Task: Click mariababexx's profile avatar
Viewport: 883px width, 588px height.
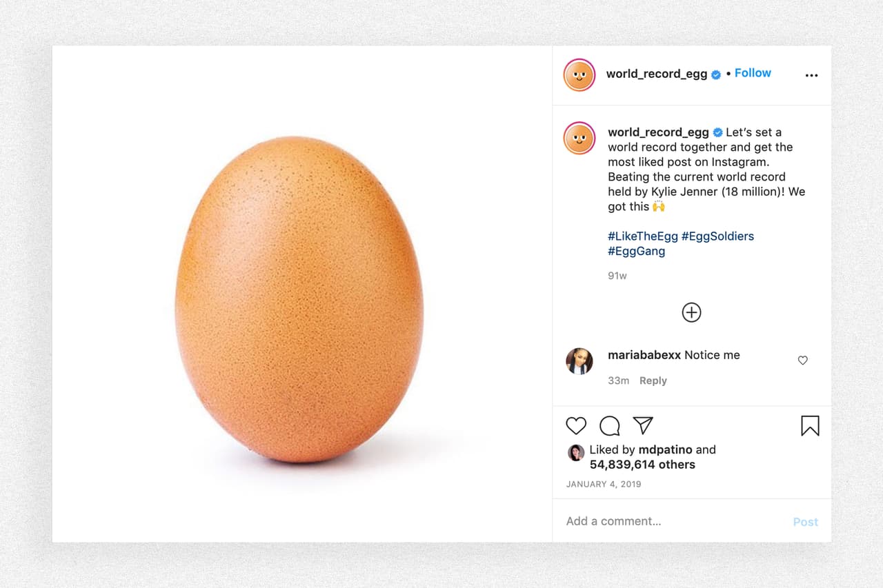Action: point(579,361)
